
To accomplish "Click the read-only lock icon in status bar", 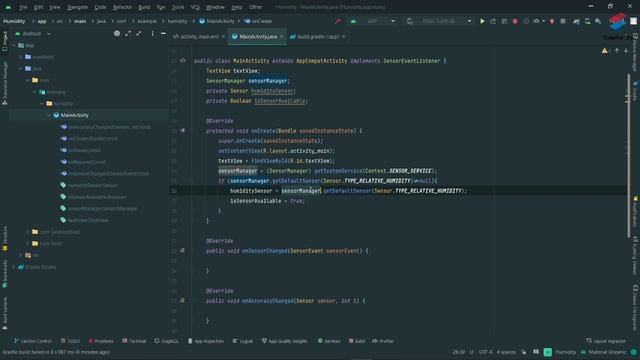I will pos(524,352).
